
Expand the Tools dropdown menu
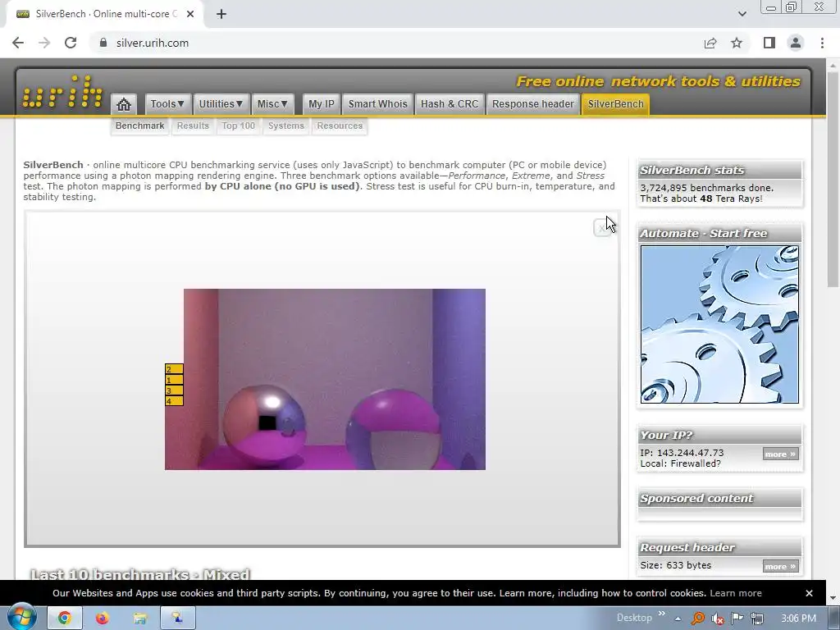click(x=167, y=104)
